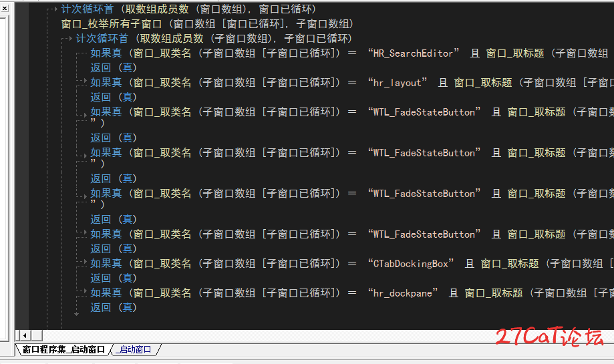Click 返回 (真) under the hr_layout condition
The height and width of the screenshot is (364, 614).
click(x=114, y=97)
